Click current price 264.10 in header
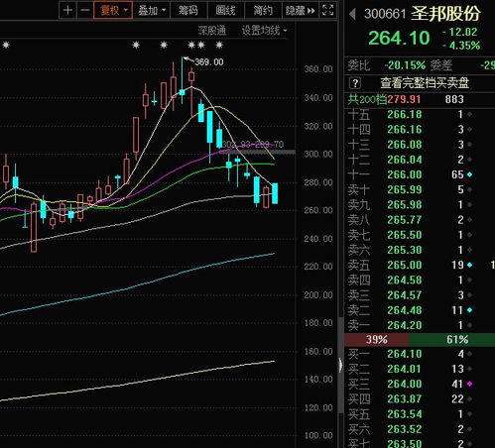 point(399,38)
